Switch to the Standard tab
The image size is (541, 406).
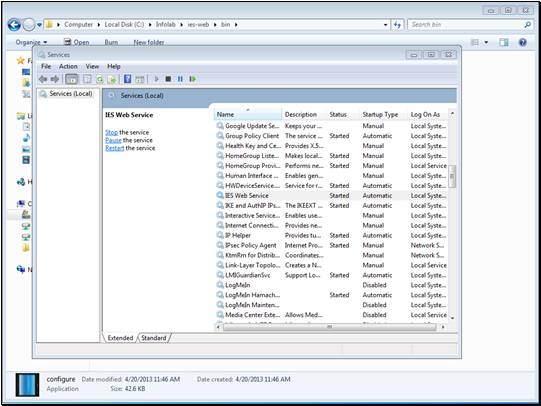pos(154,338)
